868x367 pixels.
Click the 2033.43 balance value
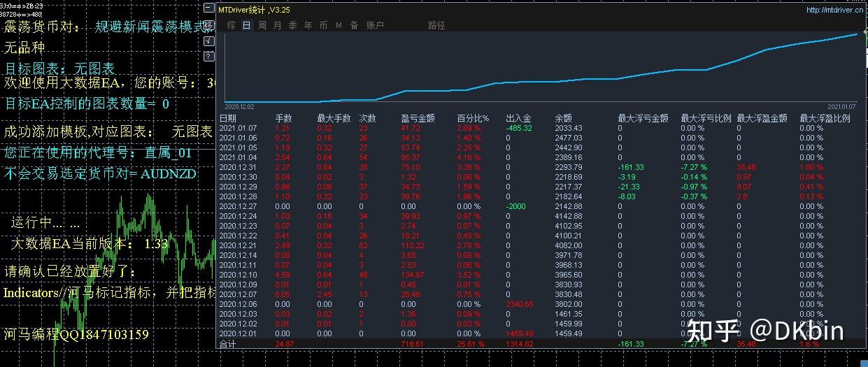568,128
